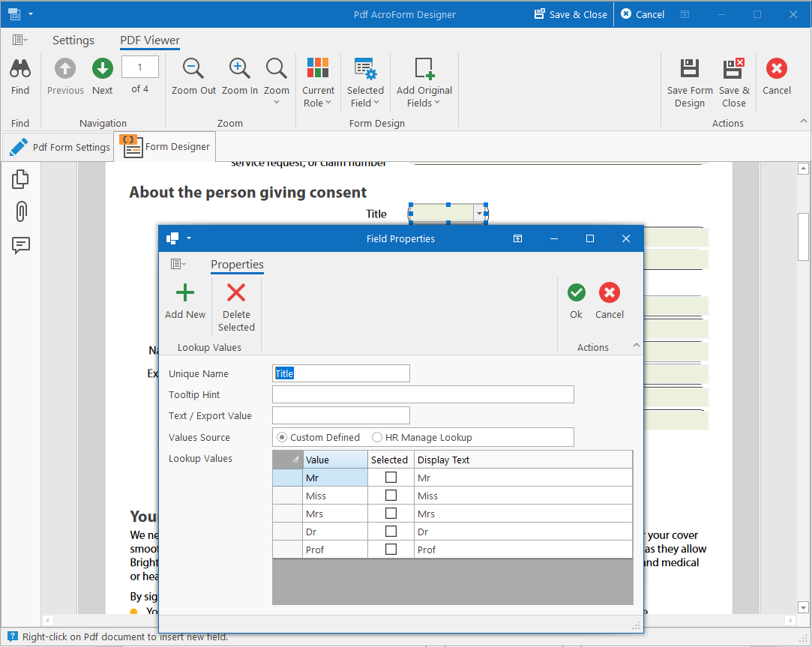Open quick access dropdown in designer title bar
Viewport: 812px width, 647px height.
click(31, 14)
